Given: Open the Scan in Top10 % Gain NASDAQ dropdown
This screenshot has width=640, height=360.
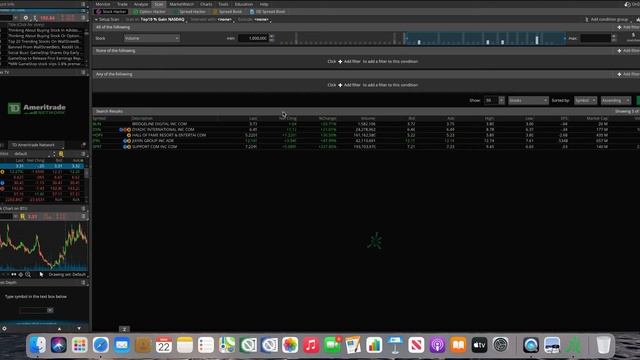Looking at the screenshot, I should (x=162, y=19).
